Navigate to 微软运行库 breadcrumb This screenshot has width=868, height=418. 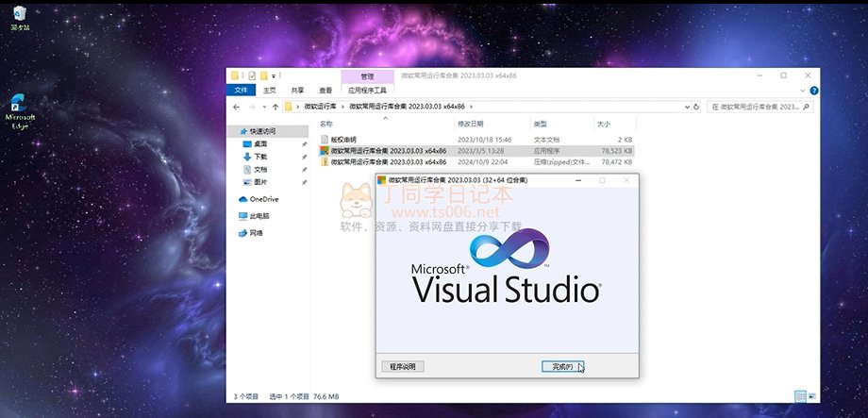tap(320, 107)
